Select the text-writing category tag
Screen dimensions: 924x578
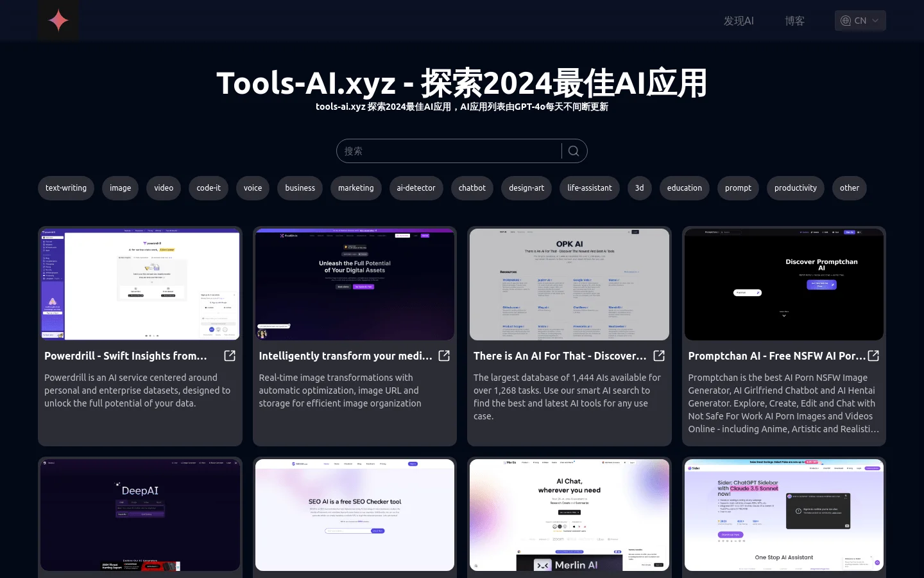[x=66, y=188]
